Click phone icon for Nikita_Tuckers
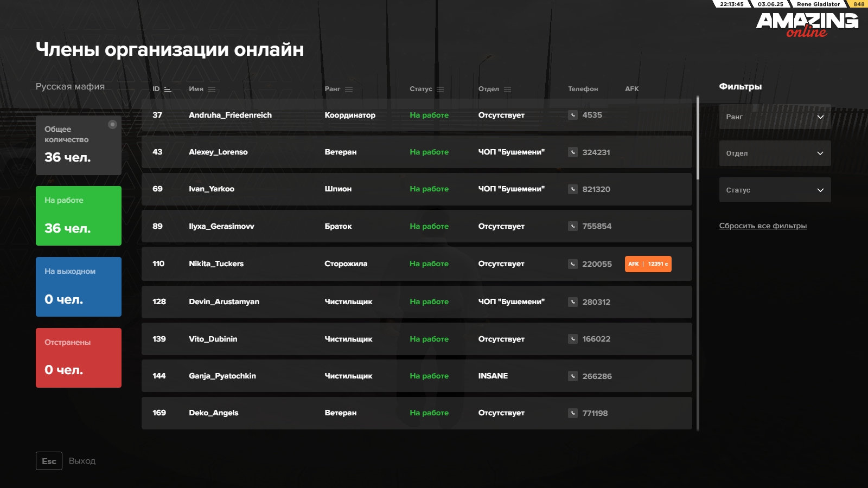The image size is (868, 488). tap(573, 264)
